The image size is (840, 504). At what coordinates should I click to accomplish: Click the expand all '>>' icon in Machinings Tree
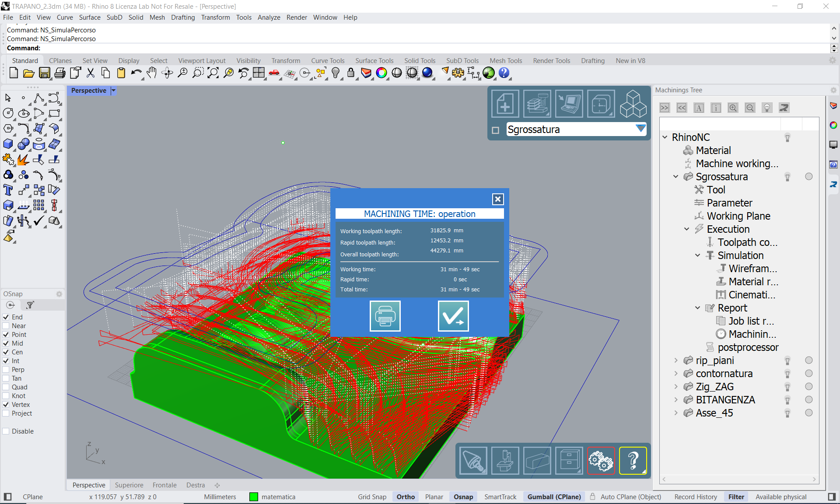click(665, 108)
